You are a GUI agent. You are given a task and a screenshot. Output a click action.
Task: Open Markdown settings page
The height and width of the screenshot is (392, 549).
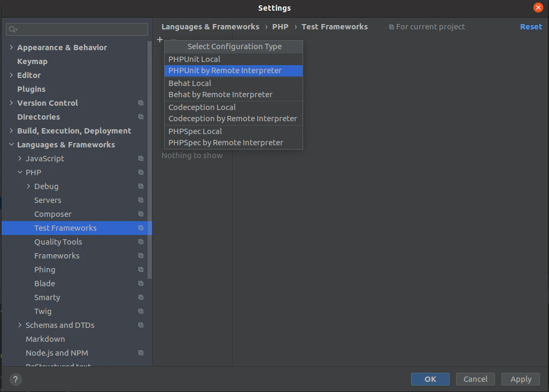point(45,339)
